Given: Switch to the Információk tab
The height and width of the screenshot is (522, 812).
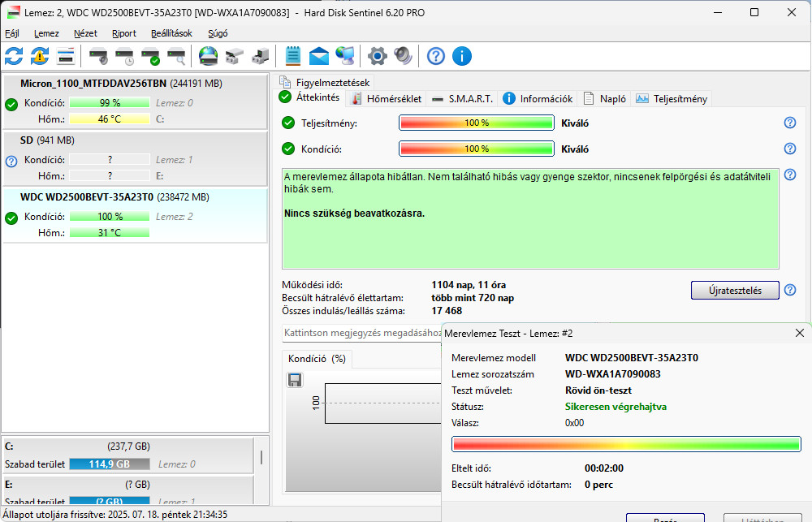Looking at the screenshot, I should coord(538,98).
